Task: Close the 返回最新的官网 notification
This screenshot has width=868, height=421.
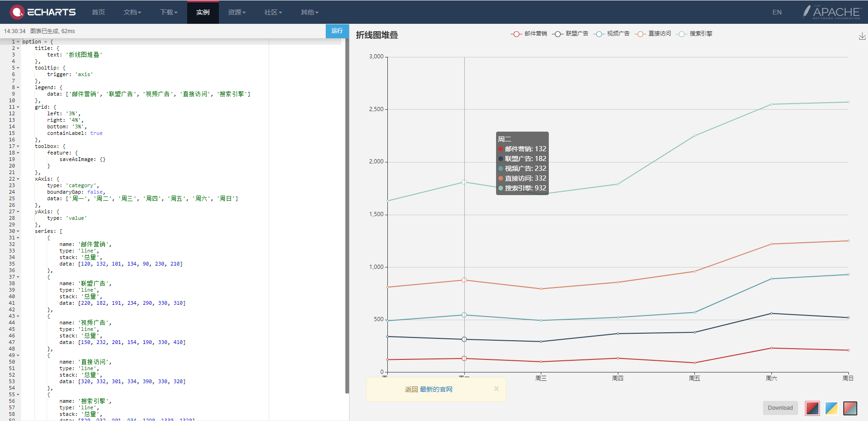Action: pos(497,389)
